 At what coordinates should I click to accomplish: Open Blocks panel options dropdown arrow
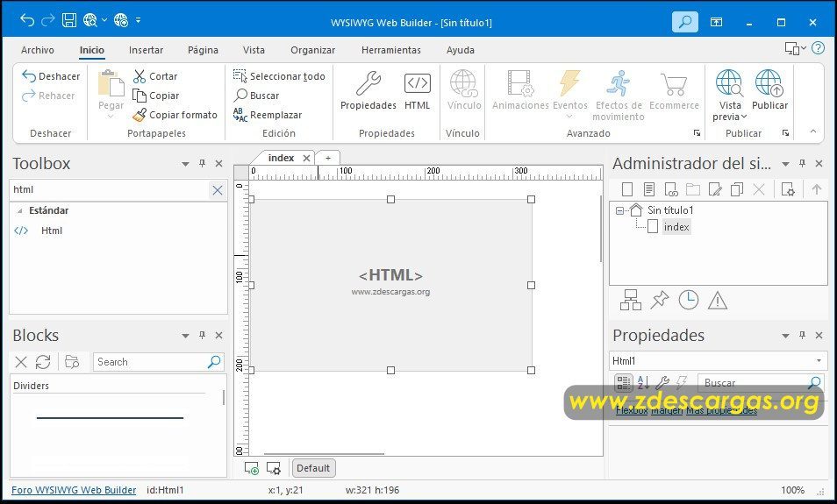[x=185, y=336]
